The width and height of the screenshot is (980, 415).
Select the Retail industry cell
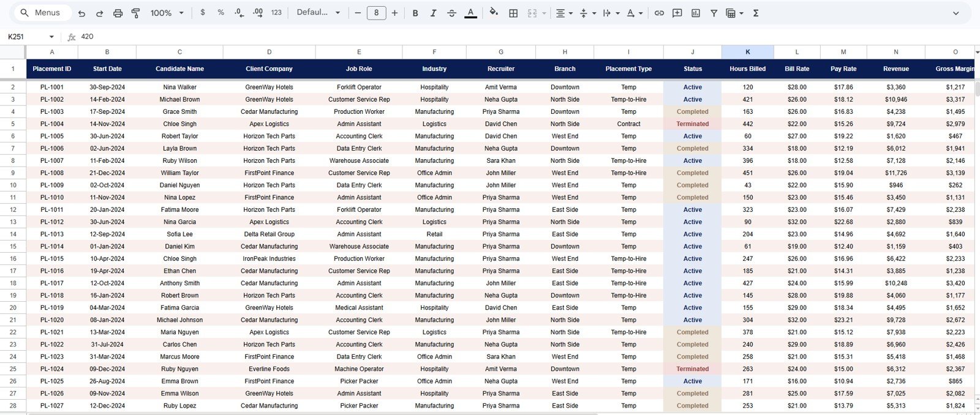tap(434, 234)
